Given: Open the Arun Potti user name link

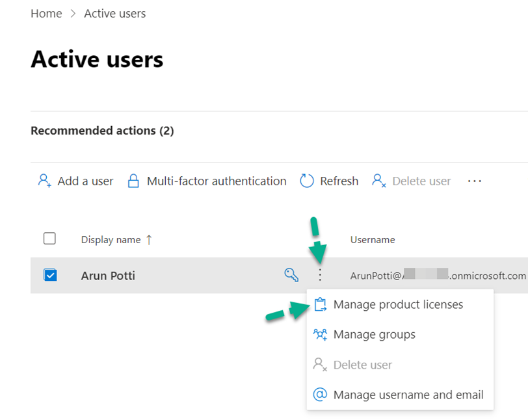Looking at the screenshot, I should coord(108,275).
